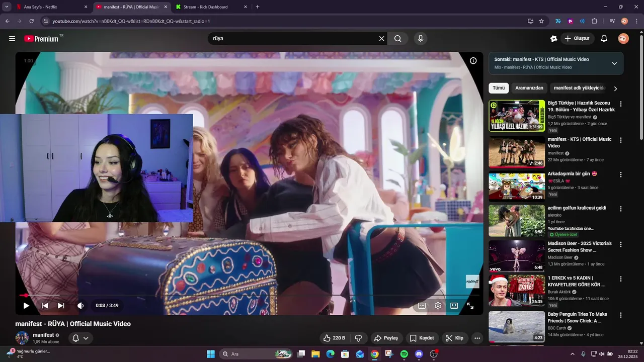Share video via Paylaş
Screen dimensions: 644x362
(x=386, y=338)
